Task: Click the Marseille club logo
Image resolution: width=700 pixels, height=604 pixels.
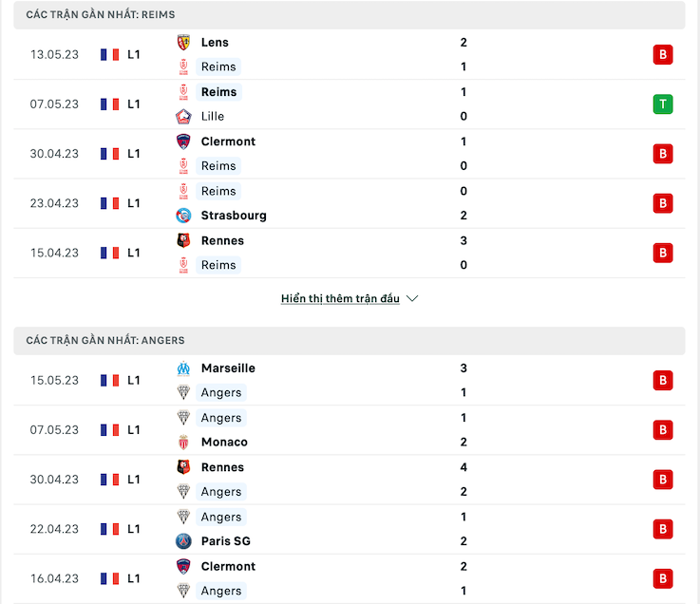Action: point(183,368)
